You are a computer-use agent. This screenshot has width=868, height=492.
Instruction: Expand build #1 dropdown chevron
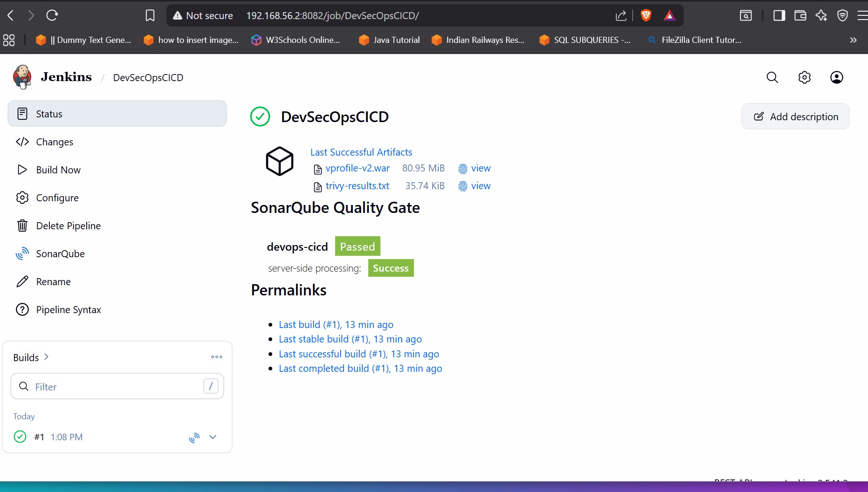tap(213, 437)
